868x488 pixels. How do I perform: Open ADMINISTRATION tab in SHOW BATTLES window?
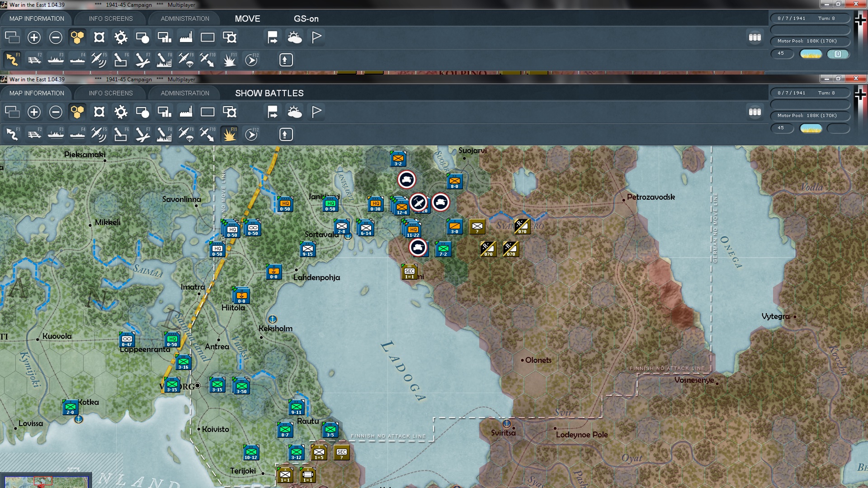point(185,93)
